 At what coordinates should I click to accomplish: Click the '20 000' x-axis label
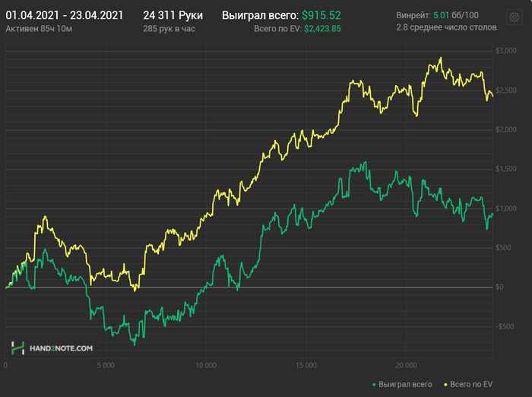point(406,366)
